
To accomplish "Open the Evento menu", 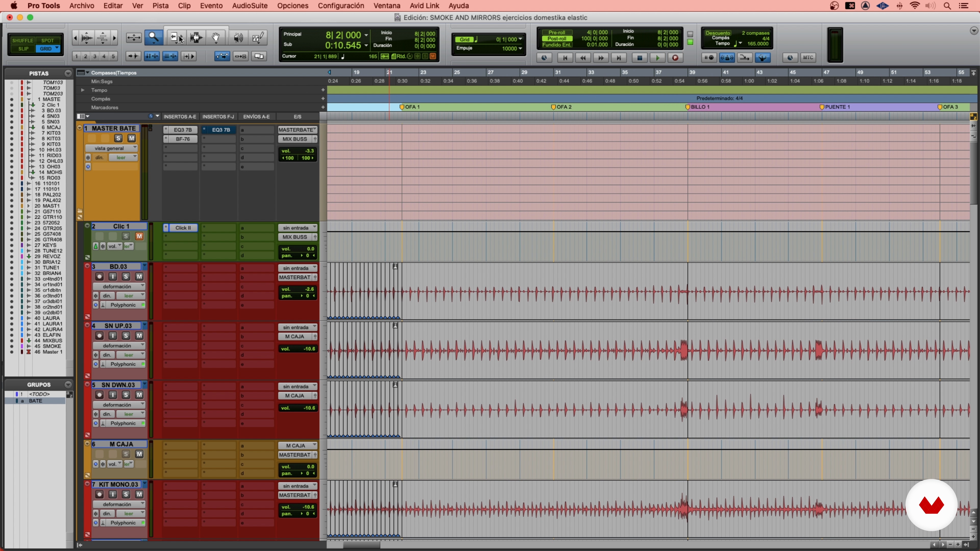I will 211,6.
